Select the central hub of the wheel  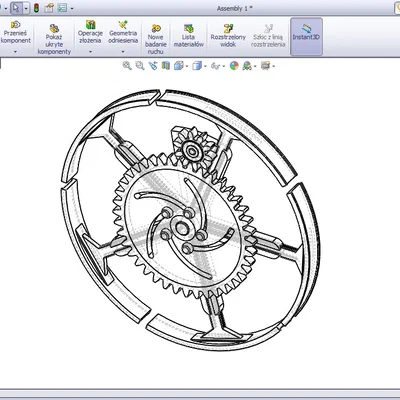(181, 228)
